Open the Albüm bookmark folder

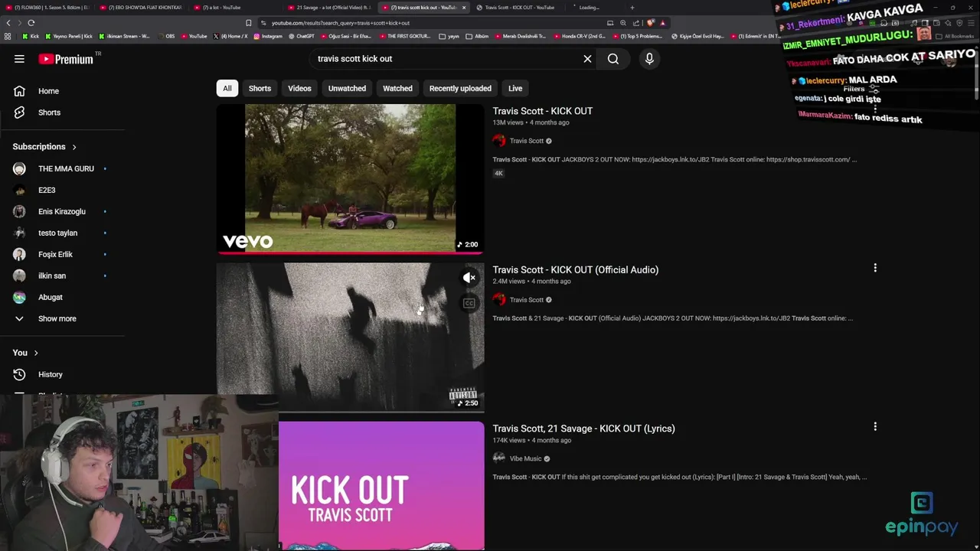(478, 36)
